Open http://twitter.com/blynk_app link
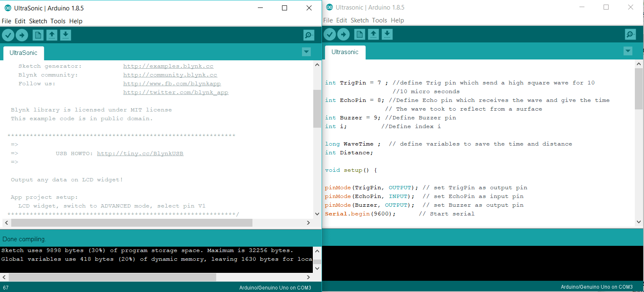Screen dimensions: 644x292 (x=176, y=92)
